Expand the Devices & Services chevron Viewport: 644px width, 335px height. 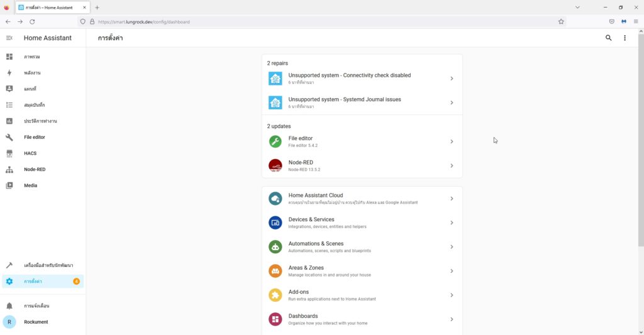click(452, 222)
